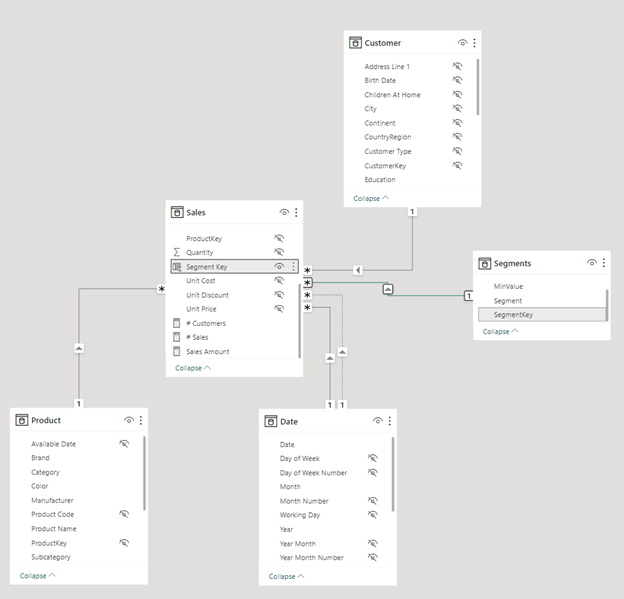Select the Working Day column in Date
Image resolution: width=624 pixels, height=599 pixels.
pos(300,515)
